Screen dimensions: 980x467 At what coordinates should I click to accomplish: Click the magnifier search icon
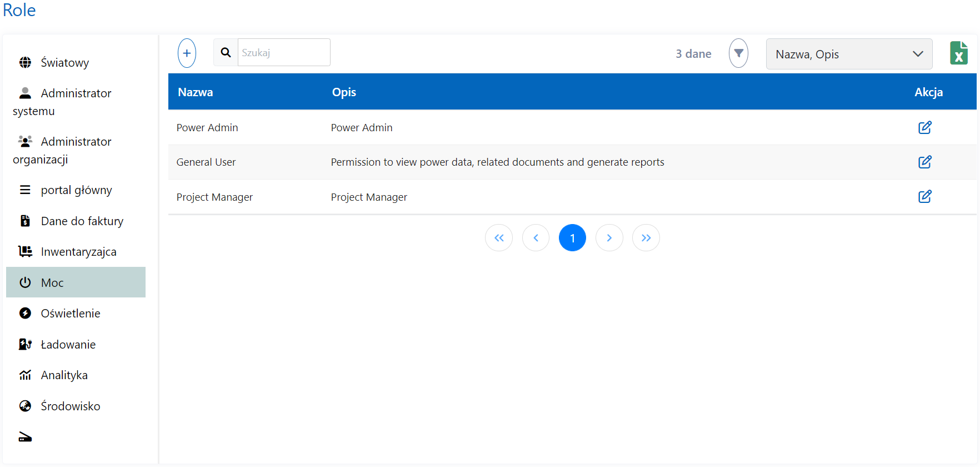226,53
